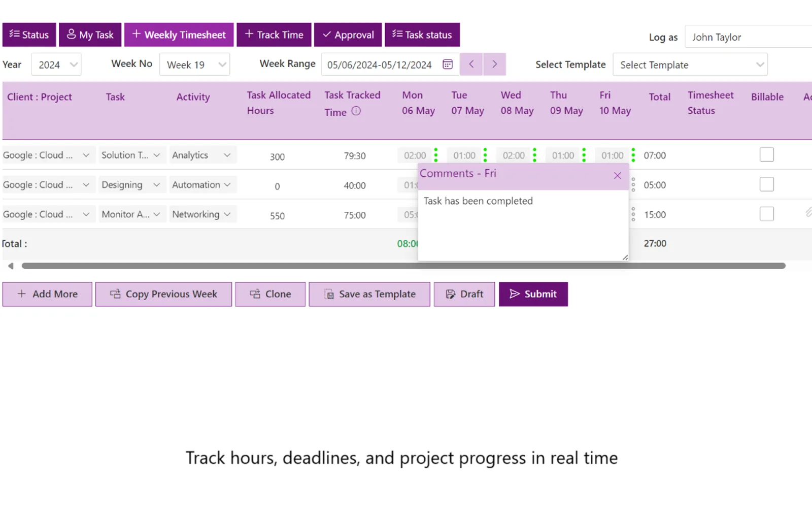The height and width of the screenshot is (508, 812).
Task: Tick Billable checkbox for Analytics row
Action: [x=767, y=154]
